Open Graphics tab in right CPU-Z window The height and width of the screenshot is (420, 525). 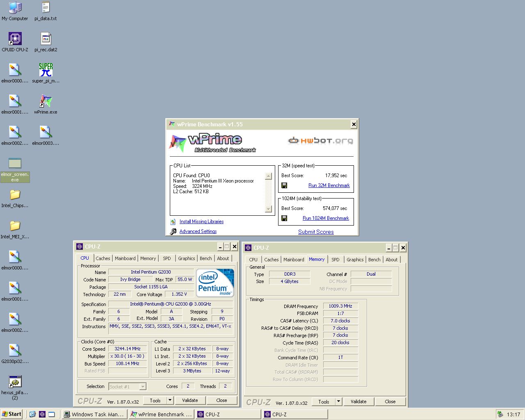(x=355, y=260)
